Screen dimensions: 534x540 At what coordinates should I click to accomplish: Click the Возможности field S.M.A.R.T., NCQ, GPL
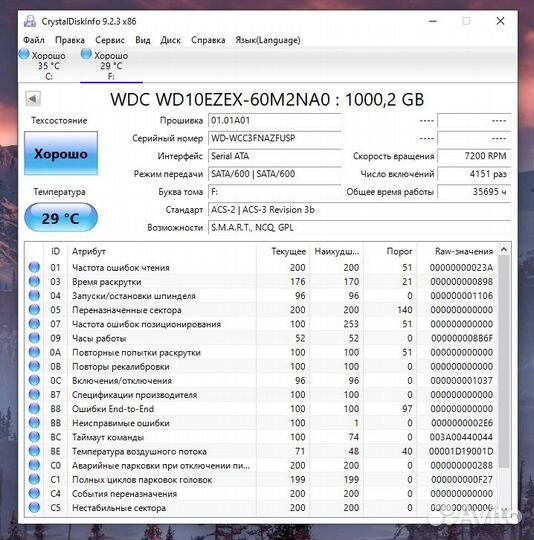point(359,228)
